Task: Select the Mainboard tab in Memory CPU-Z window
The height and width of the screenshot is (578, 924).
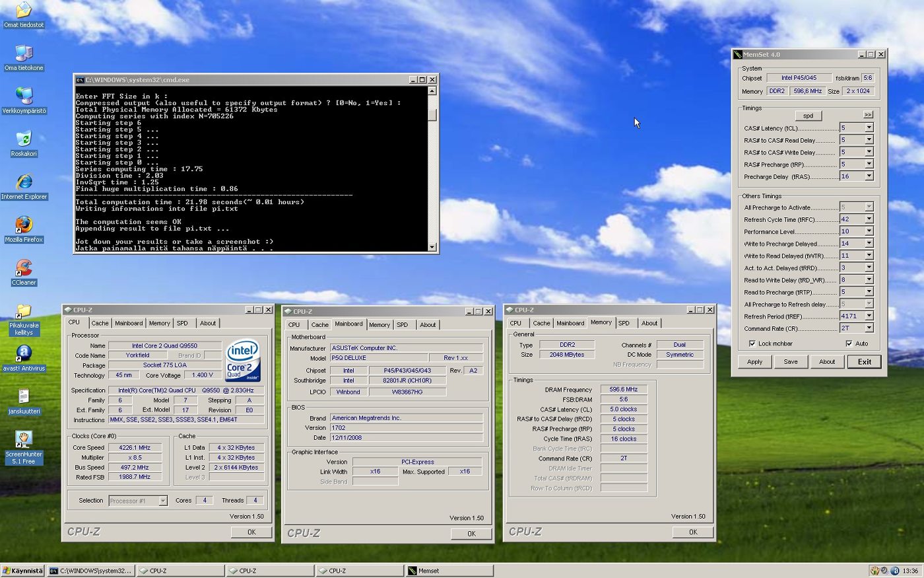Action: 570,323
